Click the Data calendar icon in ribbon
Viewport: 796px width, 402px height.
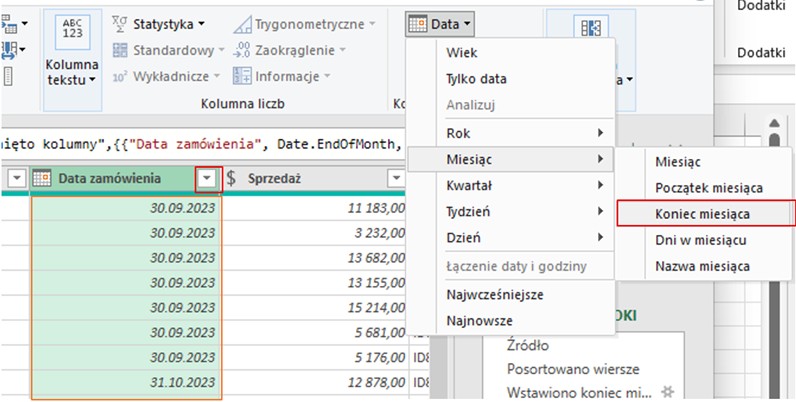pos(418,24)
